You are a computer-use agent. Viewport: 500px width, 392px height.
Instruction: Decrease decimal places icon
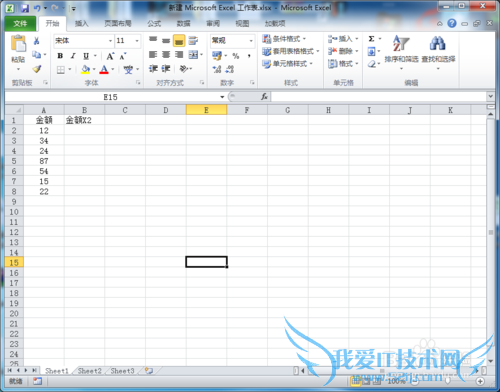pyautogui.click(x=230, y=69)
